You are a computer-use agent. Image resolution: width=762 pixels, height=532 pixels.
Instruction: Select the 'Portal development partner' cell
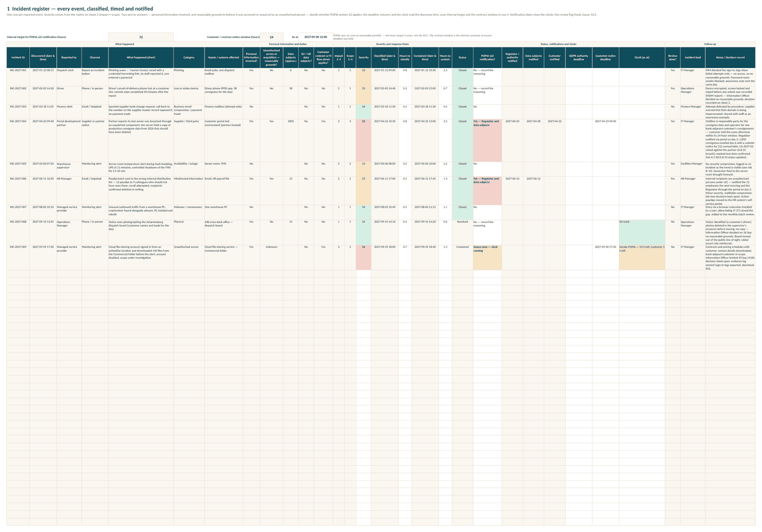pyautogui.click(x=69, y=140)
